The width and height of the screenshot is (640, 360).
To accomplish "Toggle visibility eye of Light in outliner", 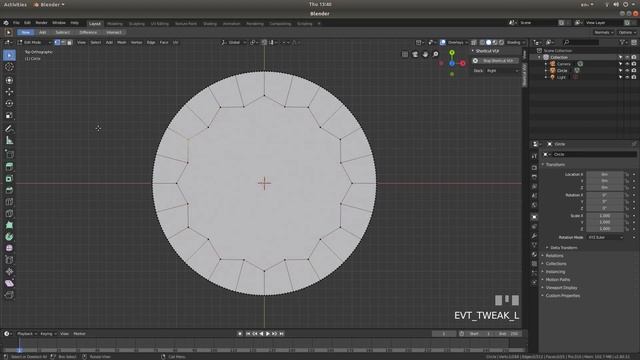I will 627,77.
